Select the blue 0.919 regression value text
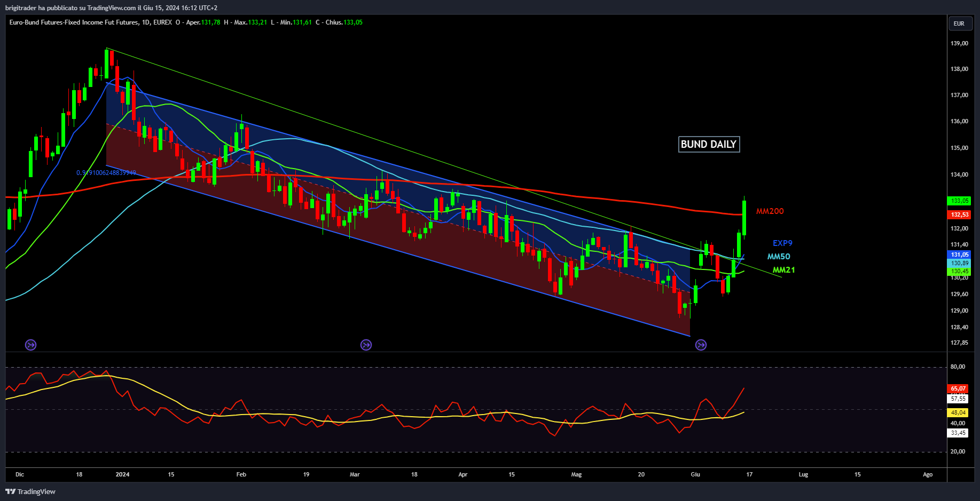Viewport: 980px width, 501px height. coord(106,173)
